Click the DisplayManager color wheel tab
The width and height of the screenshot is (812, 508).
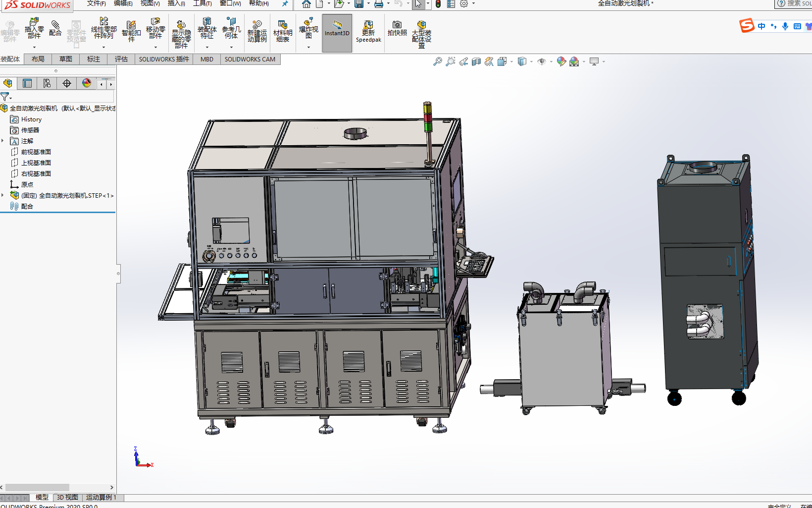(x=87, y=83)
